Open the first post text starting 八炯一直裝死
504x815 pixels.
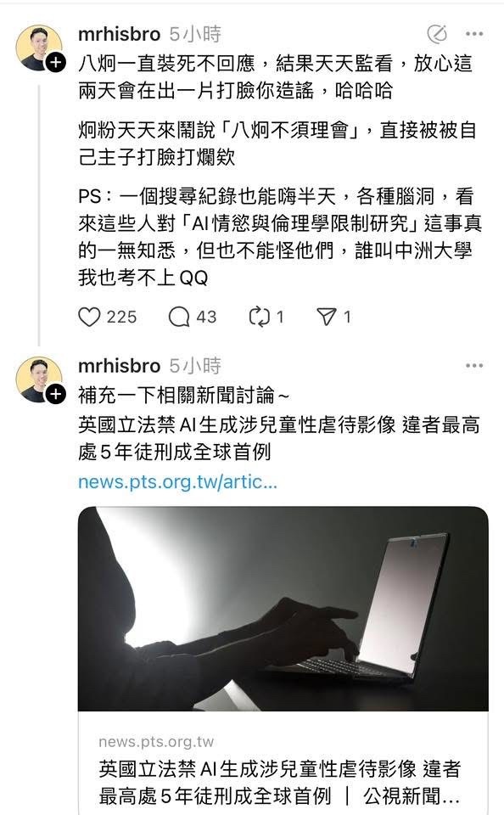[276, 77]
